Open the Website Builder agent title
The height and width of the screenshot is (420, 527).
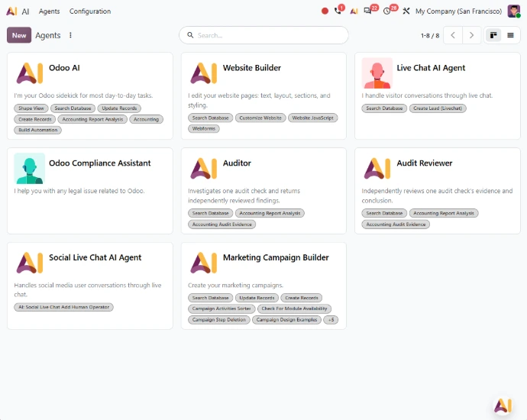(x=252, y=67)
